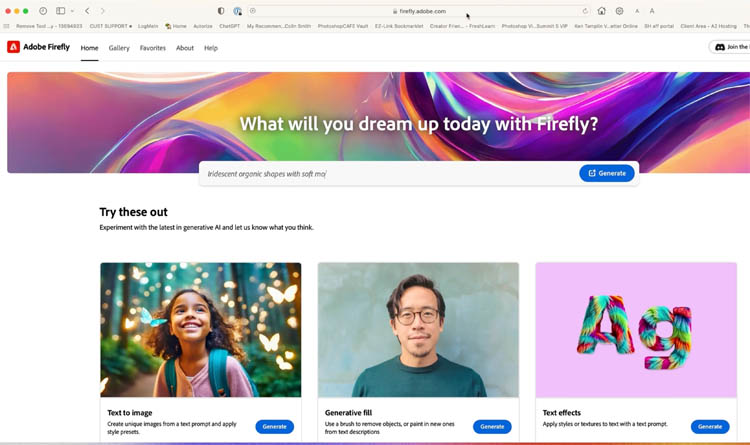
Task: Click the Adobe Firefly logo icon
Action: coord(13,47)
